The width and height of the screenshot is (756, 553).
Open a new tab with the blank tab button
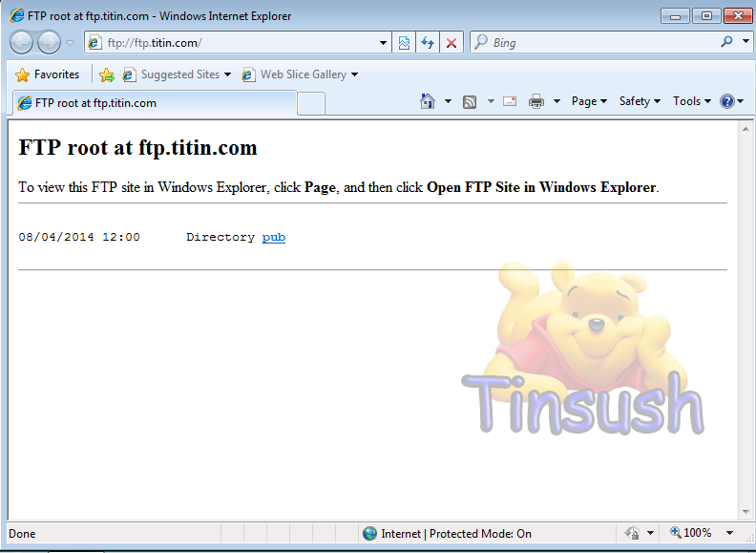tap(311, 103)
